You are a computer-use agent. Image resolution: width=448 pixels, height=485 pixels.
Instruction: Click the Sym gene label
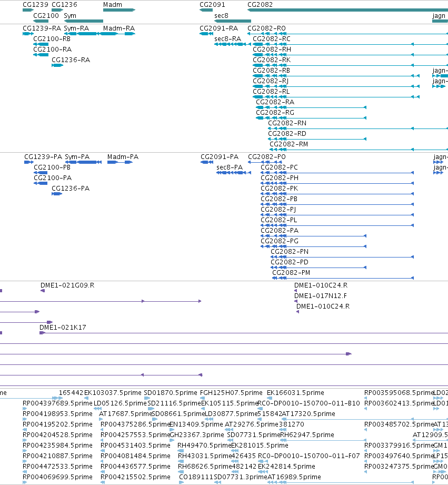coord(70,15)
